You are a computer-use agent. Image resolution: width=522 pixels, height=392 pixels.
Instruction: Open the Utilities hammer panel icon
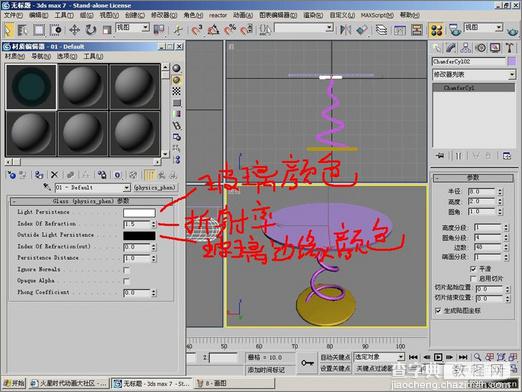tap(510, 48)
